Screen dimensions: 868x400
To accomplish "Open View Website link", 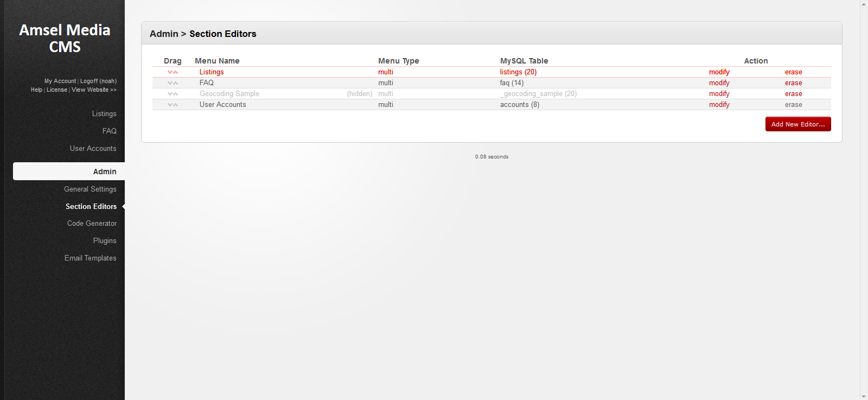I will pyautogui.click(x=94, y=90).
